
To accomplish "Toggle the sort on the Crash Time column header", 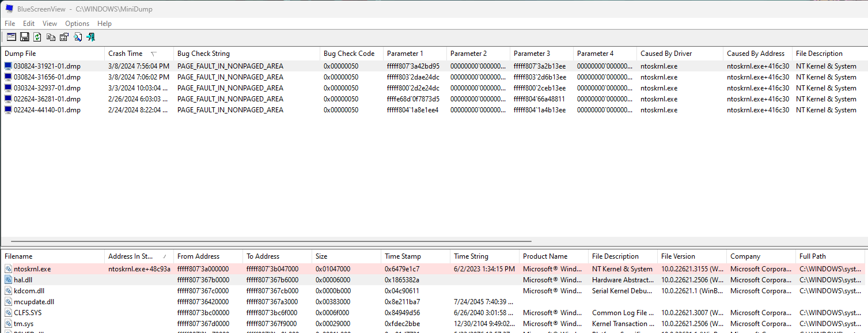I will tap(139, 54).
